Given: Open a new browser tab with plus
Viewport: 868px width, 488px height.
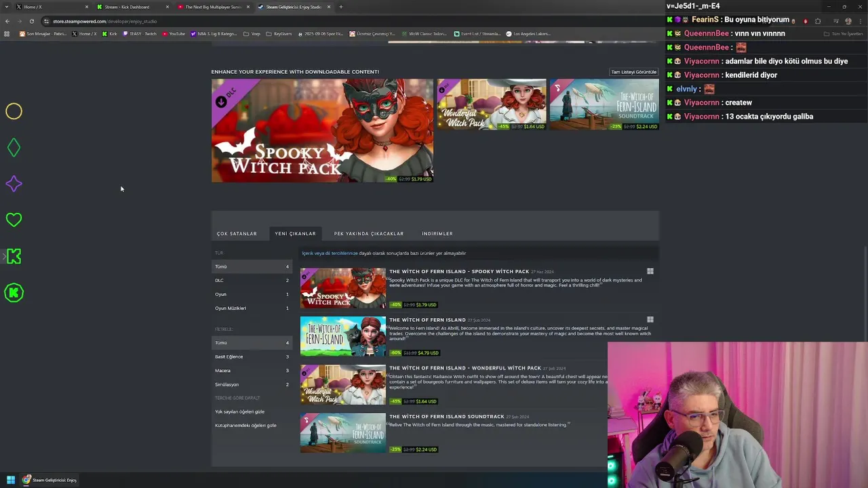Looking at the screenshot, I should [341, 7].
